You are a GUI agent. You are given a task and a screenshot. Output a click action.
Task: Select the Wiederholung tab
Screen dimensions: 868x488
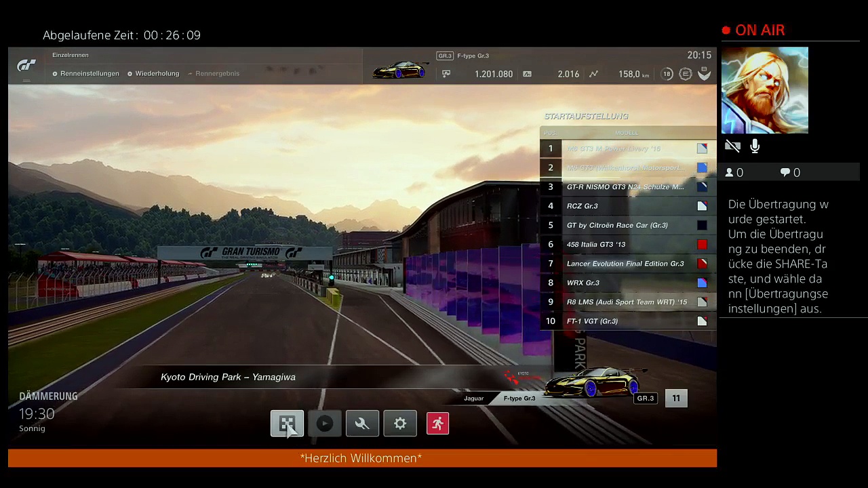tap(157, 73)
